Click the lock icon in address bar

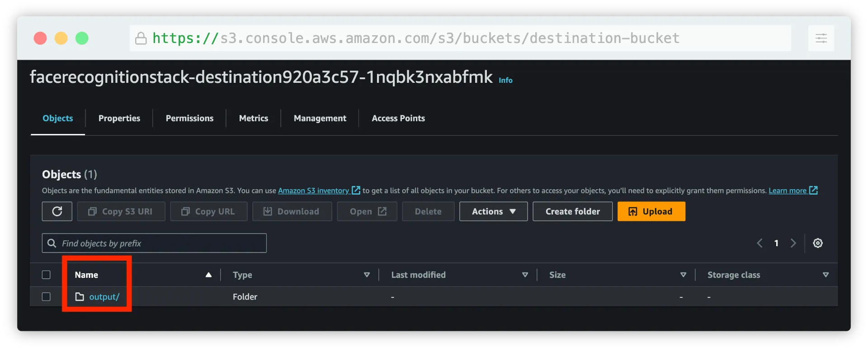(x=141, y=38)
